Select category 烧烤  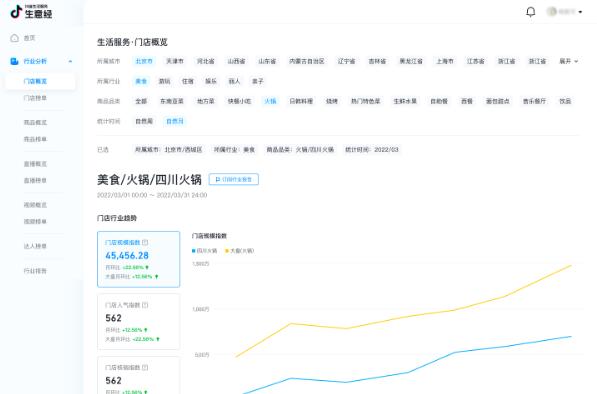332,101
